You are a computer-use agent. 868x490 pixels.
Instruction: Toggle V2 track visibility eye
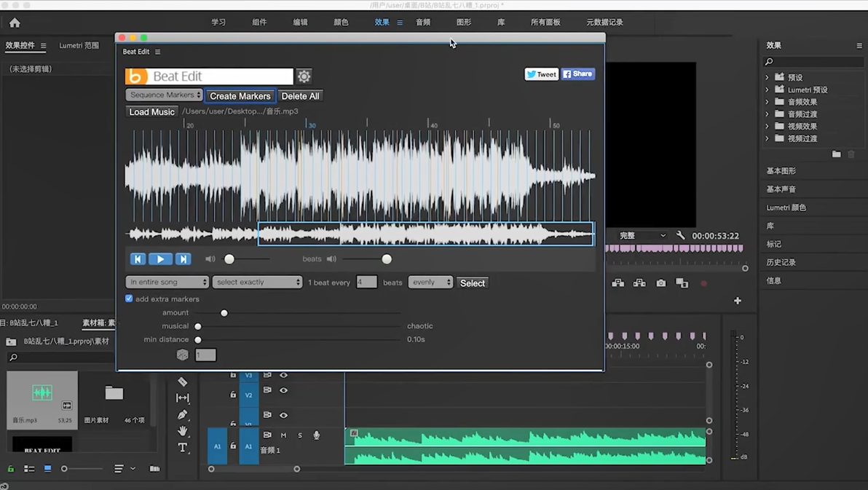tap(283, 390)
